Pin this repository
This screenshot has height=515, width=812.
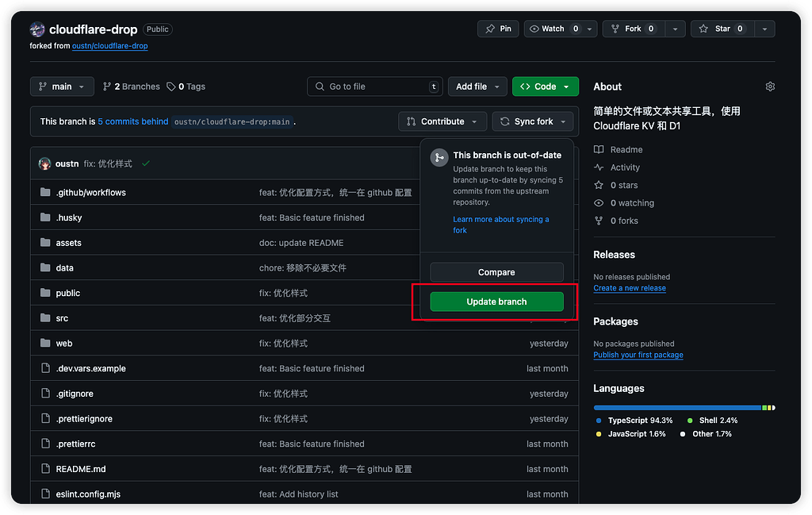point(498,29)
